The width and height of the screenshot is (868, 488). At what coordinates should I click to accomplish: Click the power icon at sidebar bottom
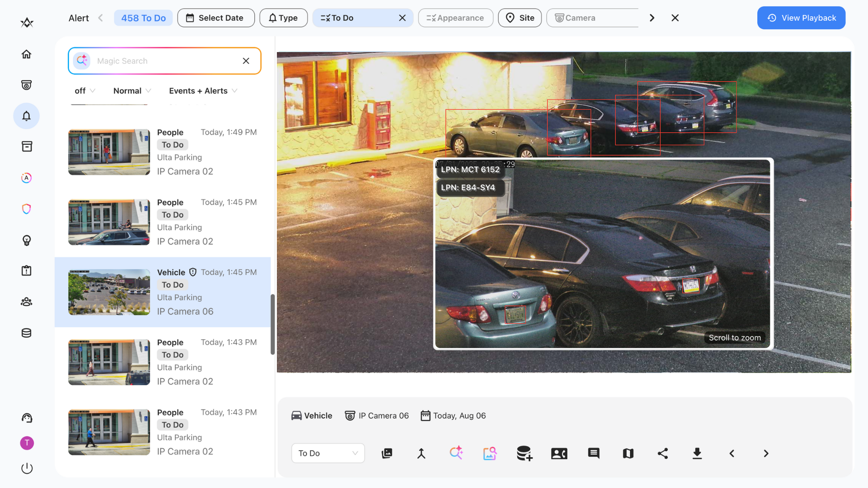click(27, 468)
